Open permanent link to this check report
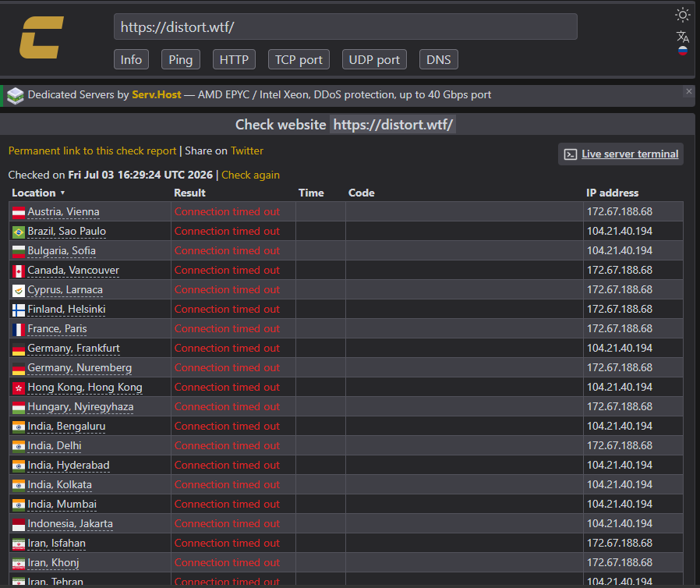The image size is (700, 588). (x=93, y=151)
